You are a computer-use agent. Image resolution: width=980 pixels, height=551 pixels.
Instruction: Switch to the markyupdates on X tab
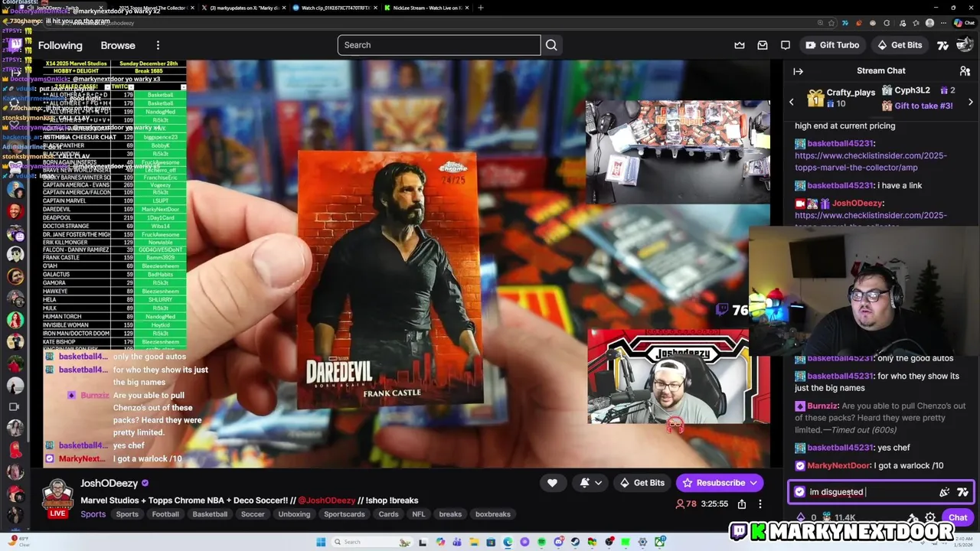pos(243,8)
